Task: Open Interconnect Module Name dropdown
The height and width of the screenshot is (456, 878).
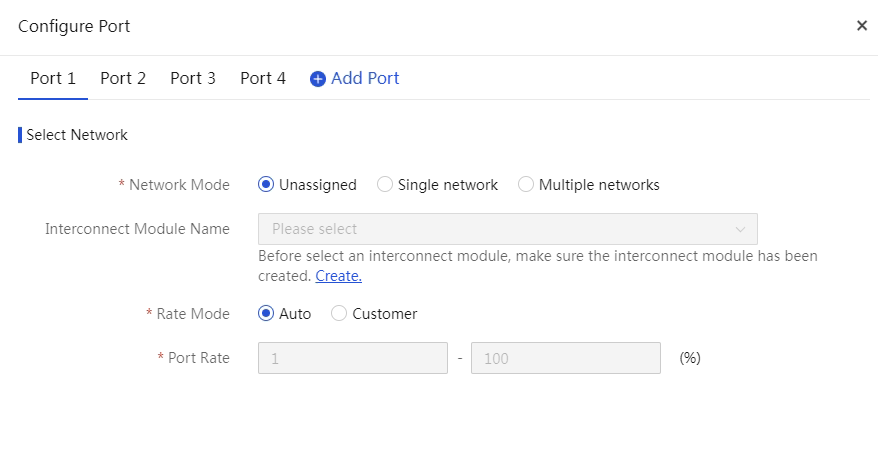Action: point(507,229)
